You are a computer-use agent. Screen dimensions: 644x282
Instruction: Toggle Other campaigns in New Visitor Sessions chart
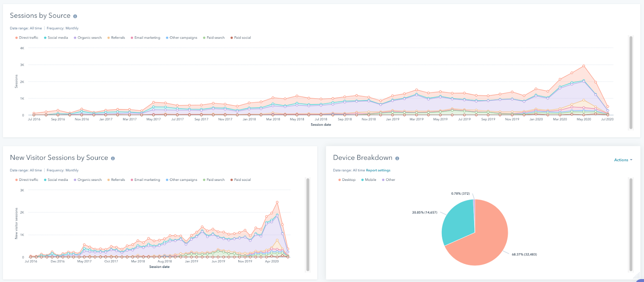tap(182, 180)
